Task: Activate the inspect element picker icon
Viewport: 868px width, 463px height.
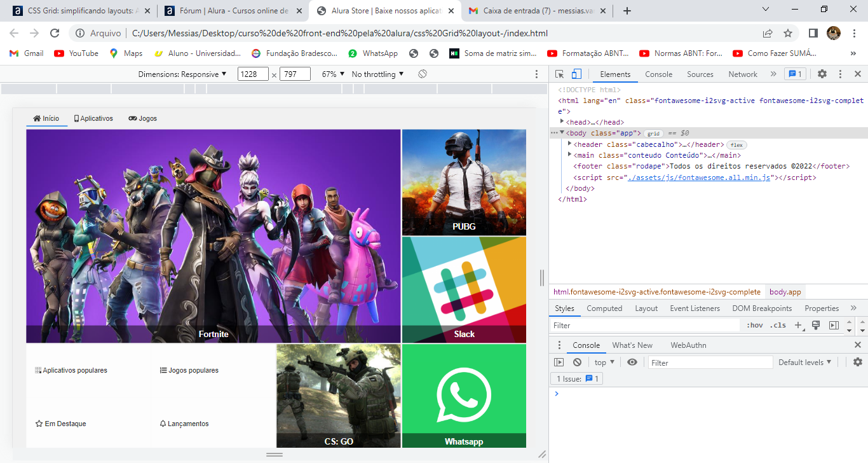Action: (x=560, y=74)
